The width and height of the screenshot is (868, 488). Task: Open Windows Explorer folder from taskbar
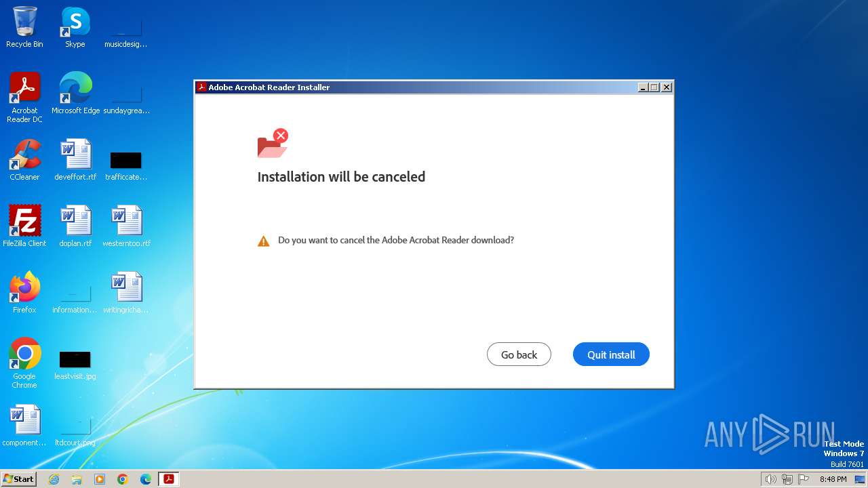[77, 479]
